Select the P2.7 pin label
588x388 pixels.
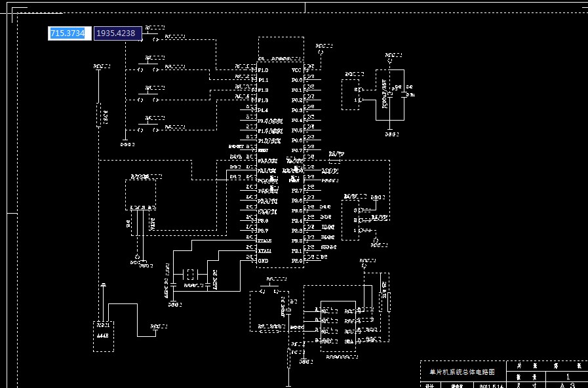pos(297,191)
